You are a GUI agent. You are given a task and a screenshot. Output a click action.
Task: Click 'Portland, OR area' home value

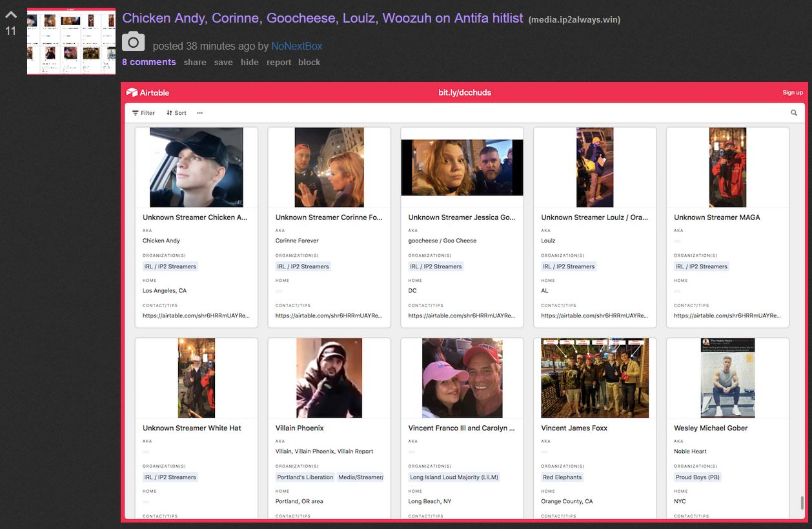[x=299, y=501]
